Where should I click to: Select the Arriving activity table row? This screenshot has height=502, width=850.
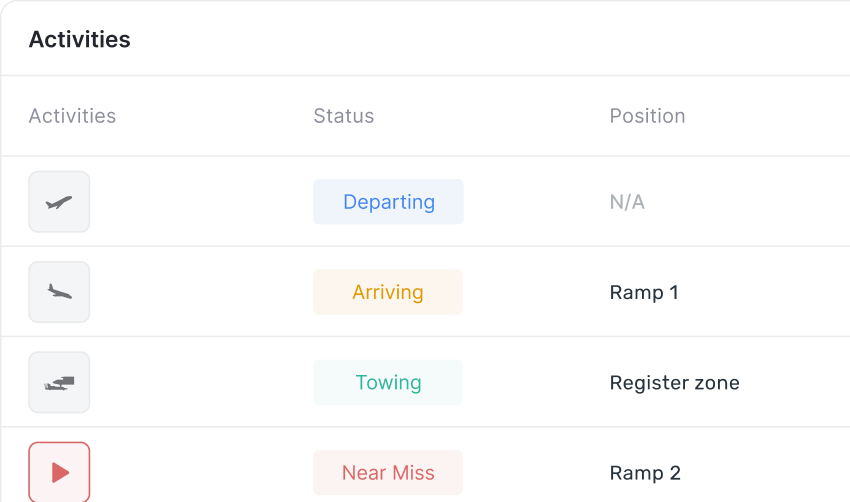426,292
